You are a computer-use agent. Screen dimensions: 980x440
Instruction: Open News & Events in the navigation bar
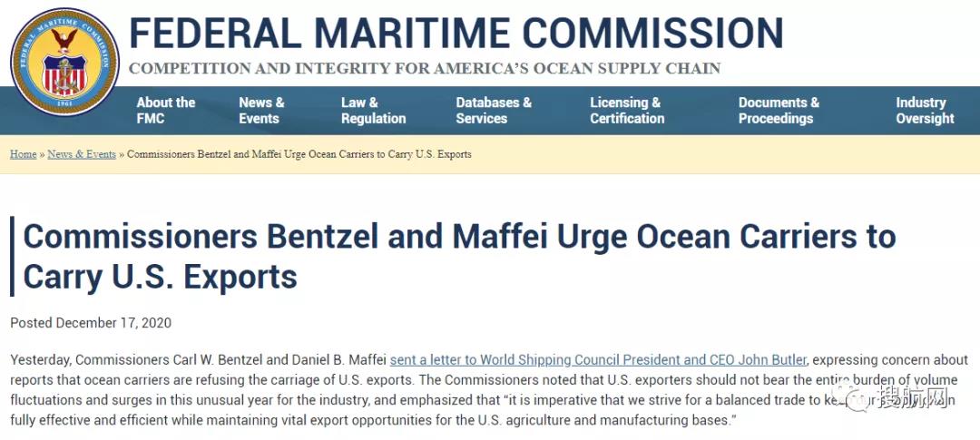(x=261, y=111)
